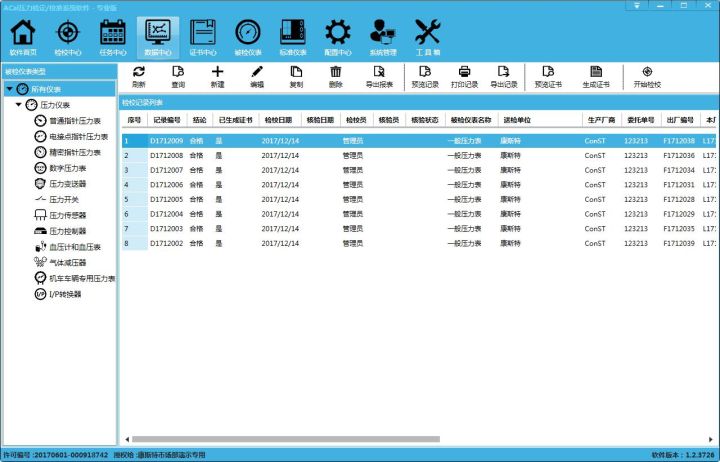This screenshot has width=720, height=462.
Task: Click the 记录编号 column header
Action: [165, 120]
